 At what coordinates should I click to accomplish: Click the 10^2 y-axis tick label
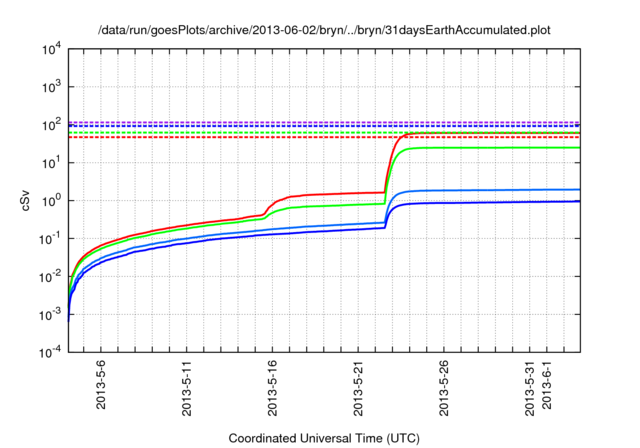coord(50,125)
